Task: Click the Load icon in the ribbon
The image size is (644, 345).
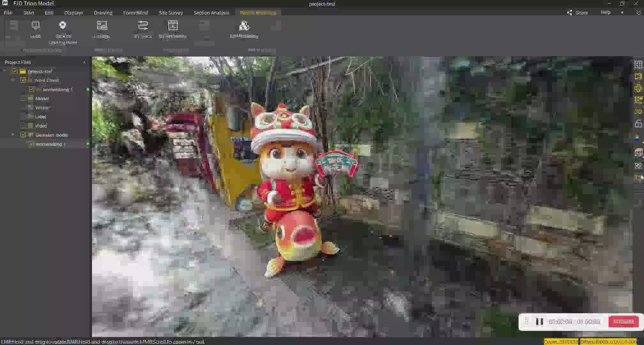Action: pyautogui.click(x=35, y=25)
